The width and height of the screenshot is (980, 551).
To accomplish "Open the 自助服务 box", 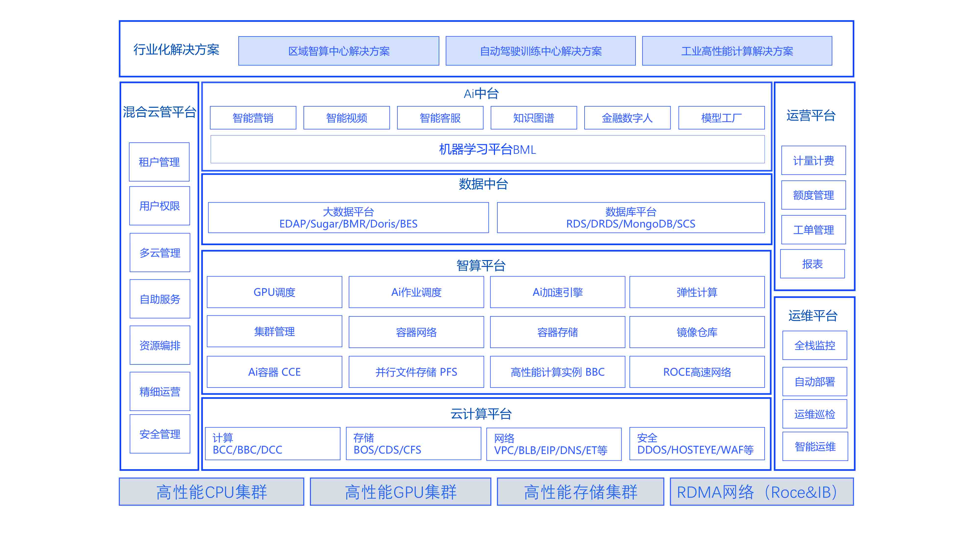I will tap(160, 299).
